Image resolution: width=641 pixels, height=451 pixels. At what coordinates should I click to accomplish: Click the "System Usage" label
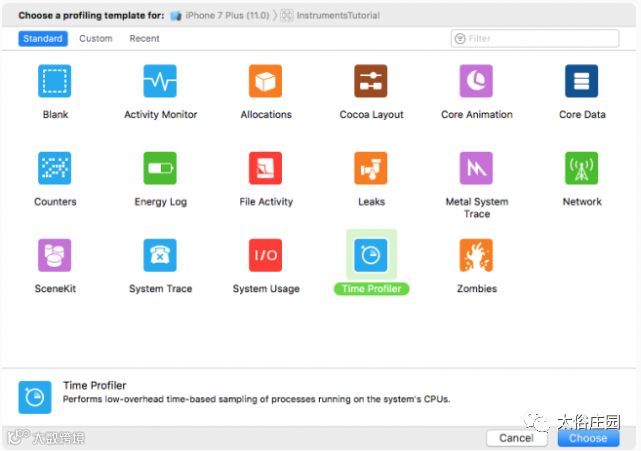(x=266, y=289)
